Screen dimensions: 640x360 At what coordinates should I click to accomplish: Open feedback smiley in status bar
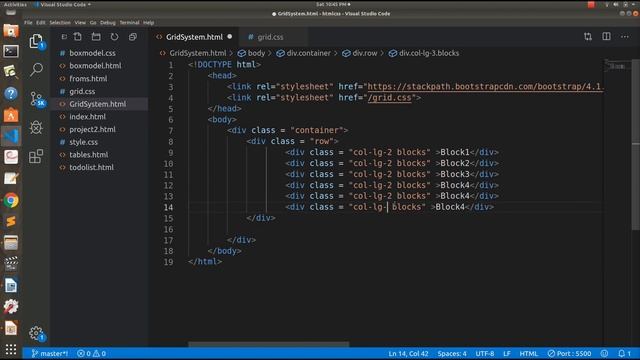tap(604, 353)
